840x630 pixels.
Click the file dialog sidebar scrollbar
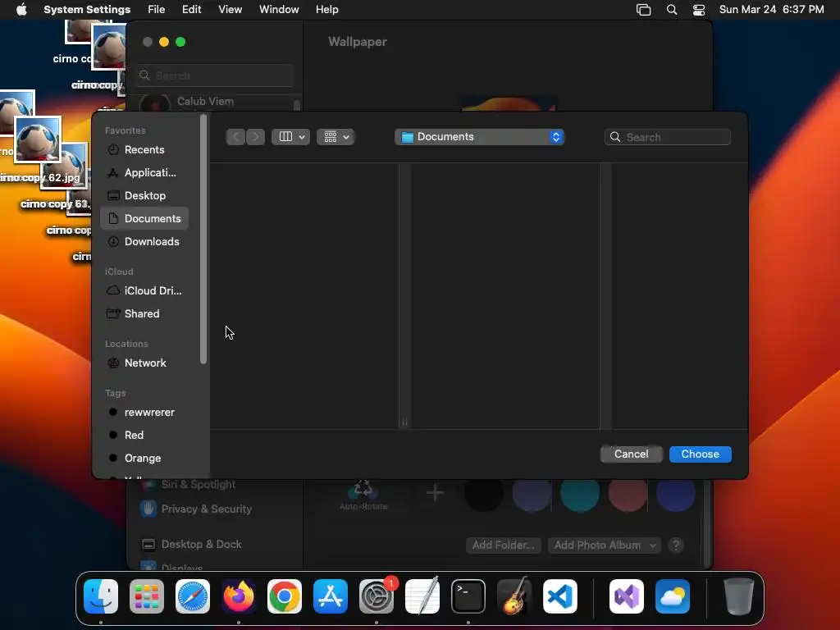(203, 240)
